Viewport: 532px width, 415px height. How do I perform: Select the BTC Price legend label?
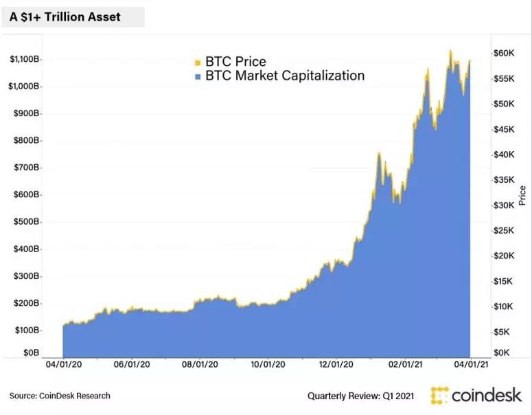[x=236, y=61]
